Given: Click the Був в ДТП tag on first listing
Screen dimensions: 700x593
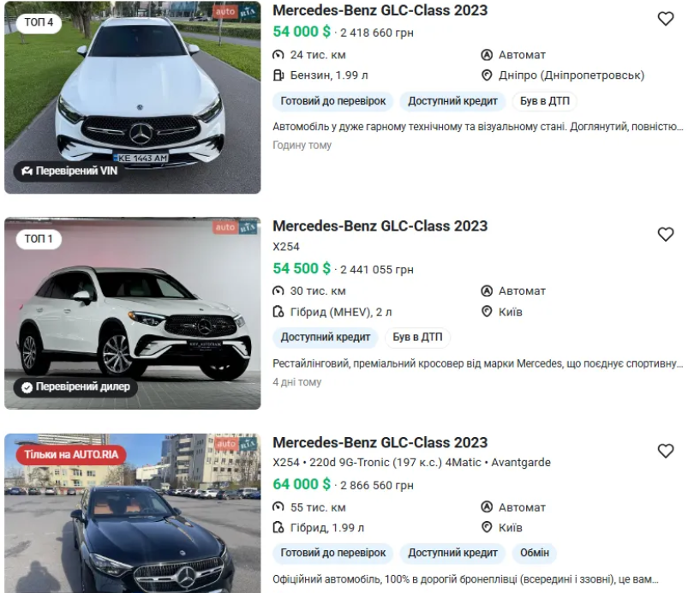Looking at the screenshot, I should pos(545,101).
